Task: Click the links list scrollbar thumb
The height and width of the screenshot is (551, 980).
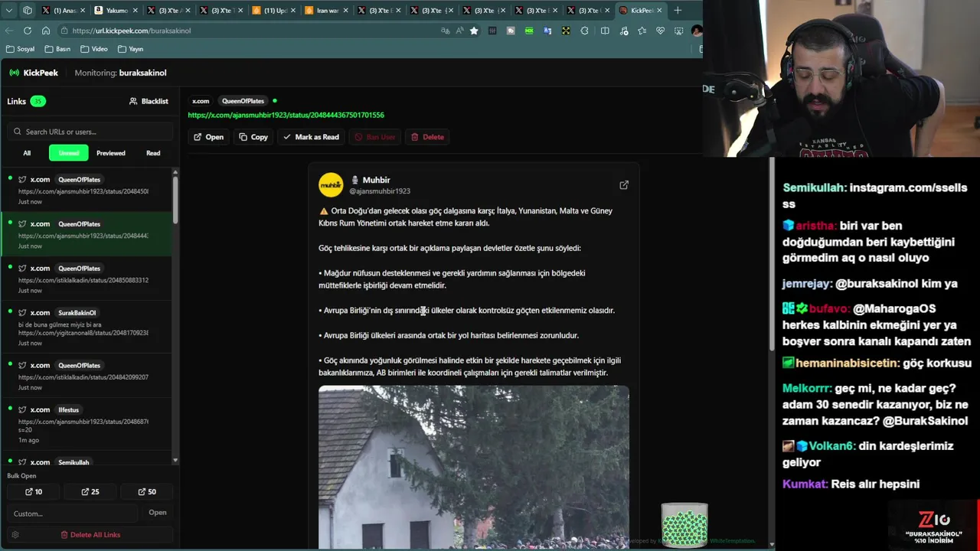Action: click(175, 199)
